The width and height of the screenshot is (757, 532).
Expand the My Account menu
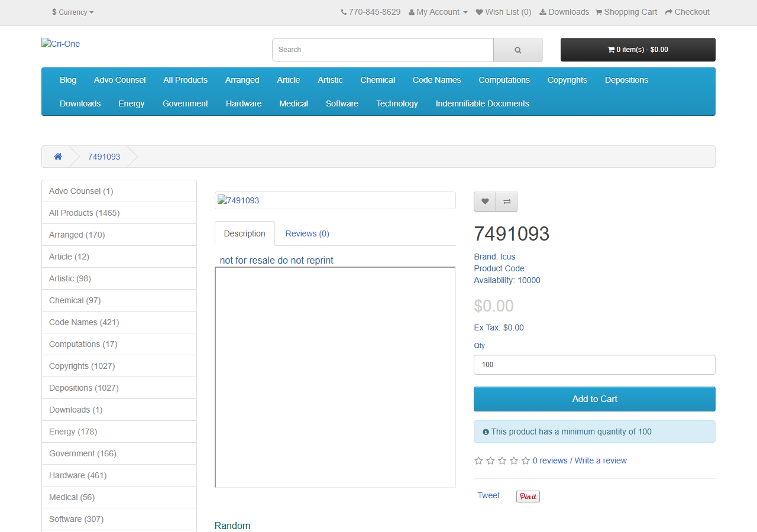point(438,12)
